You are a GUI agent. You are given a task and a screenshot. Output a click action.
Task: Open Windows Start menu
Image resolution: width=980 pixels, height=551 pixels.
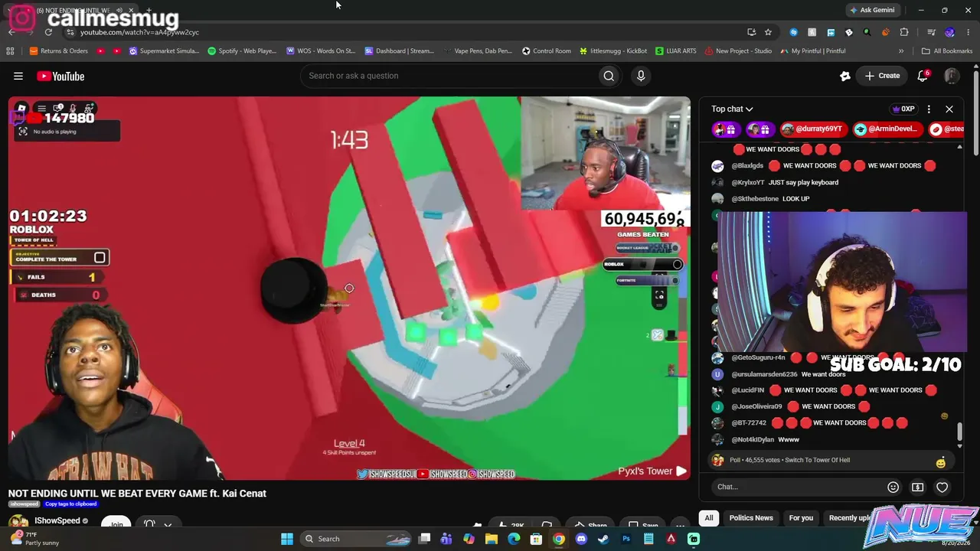(x=287, y=539)
